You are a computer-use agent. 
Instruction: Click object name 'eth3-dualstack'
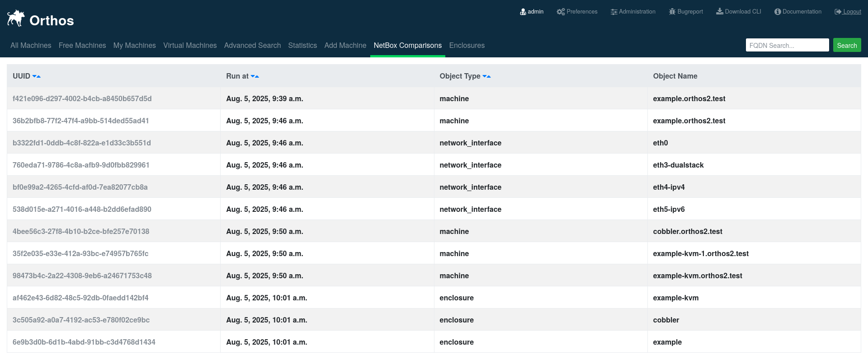678,165
